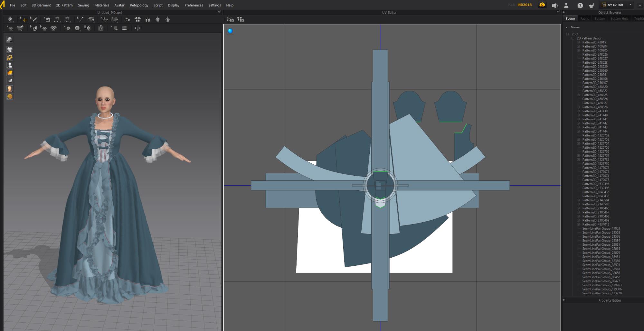Click the megaphone announcements icon
Screen dimensions: 644x331
tap(555, 5)
